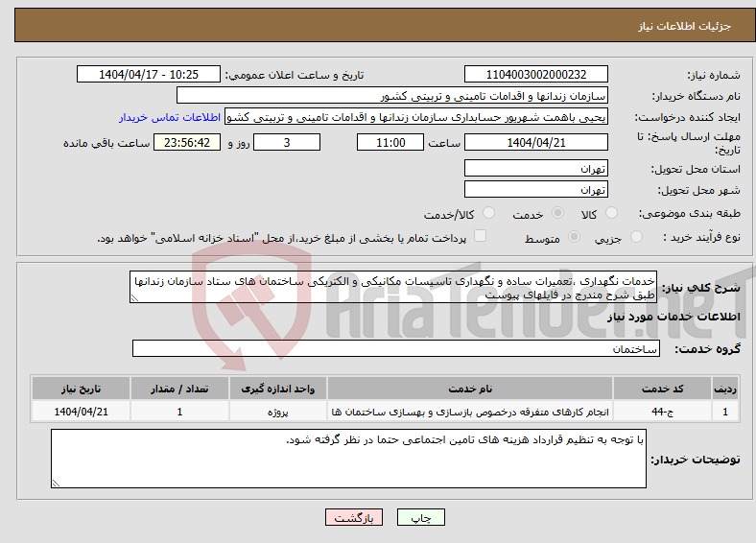Open اطلاعات تماس خریدار contact link
Viewport: 756px width, 543px height.
tap(170, 117)
